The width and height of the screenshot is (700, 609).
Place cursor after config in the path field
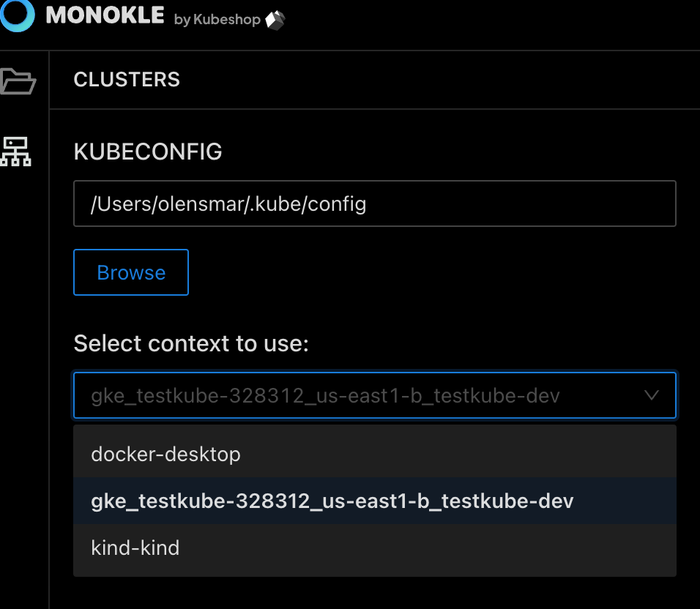[x=368, y=204]
